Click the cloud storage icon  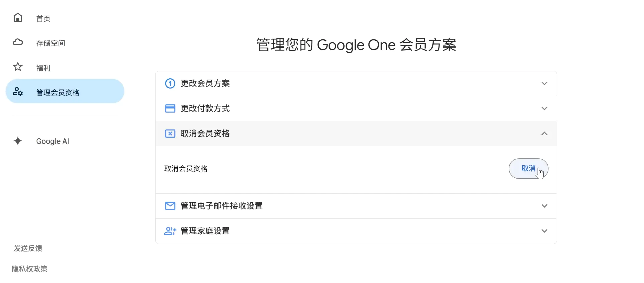click(18, 42)
